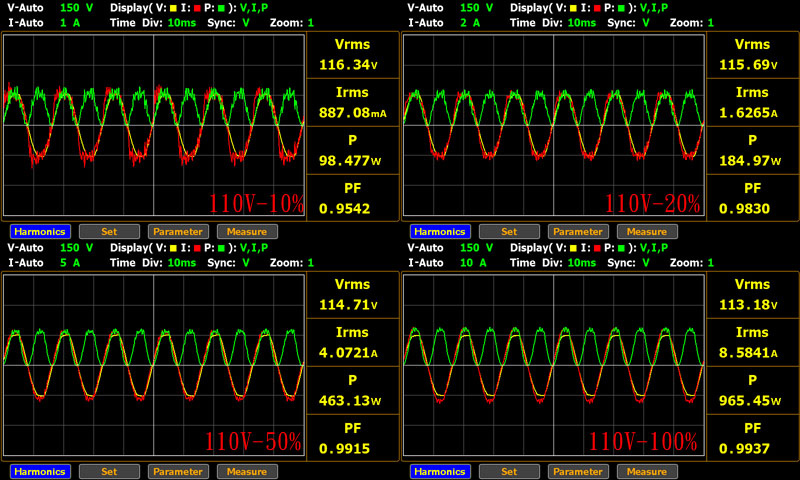800x480 pixels.
Task: Click V-Auto 150 V above the 10 A range
Action: [x=477, y=248]
